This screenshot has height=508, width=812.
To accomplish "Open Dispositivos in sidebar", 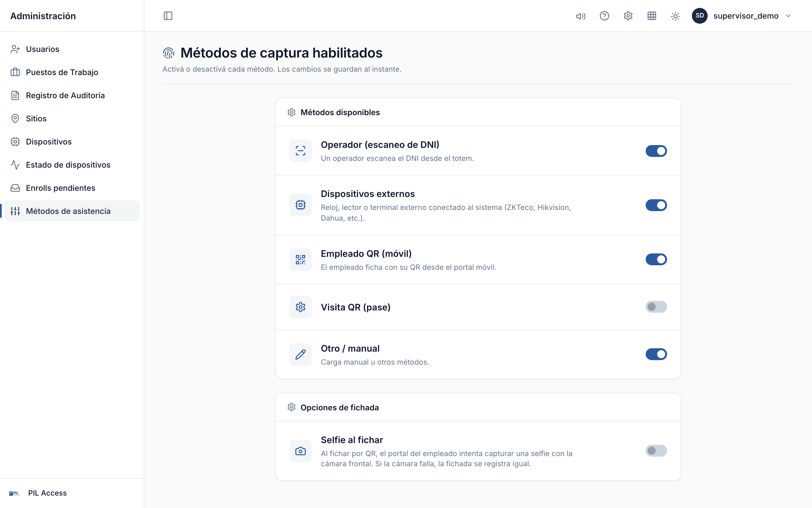I will click(72, 142).
